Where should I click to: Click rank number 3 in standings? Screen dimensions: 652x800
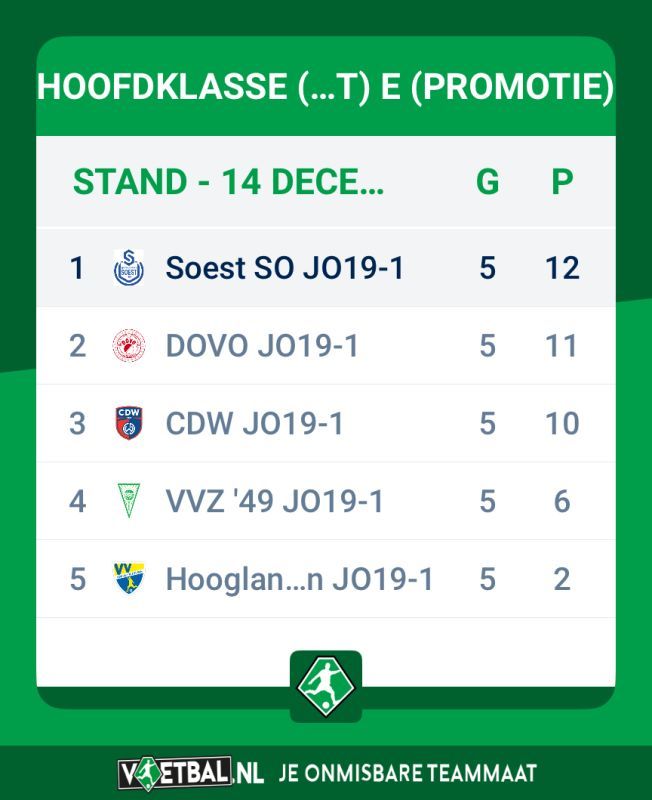point(78,423)
